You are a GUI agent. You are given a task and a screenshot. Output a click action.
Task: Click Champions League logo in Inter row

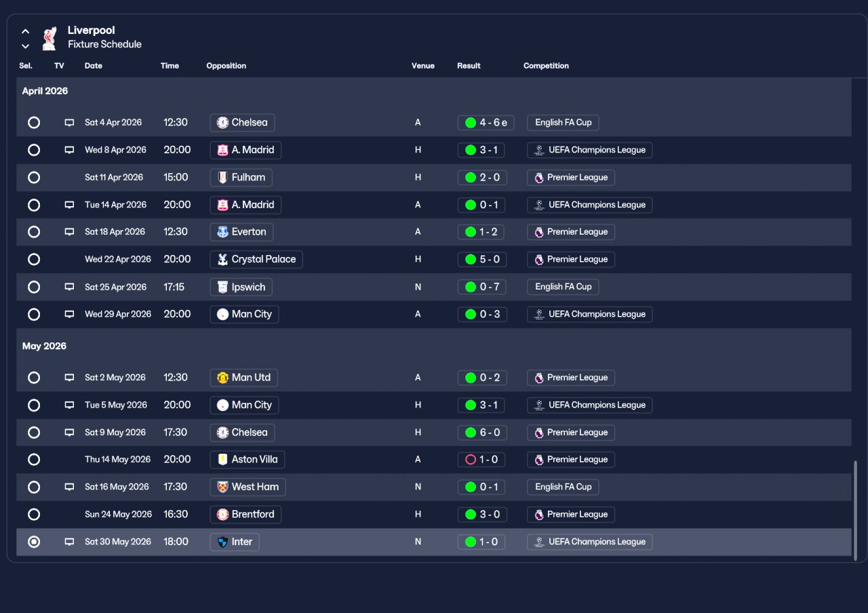[x=539, y=542]
